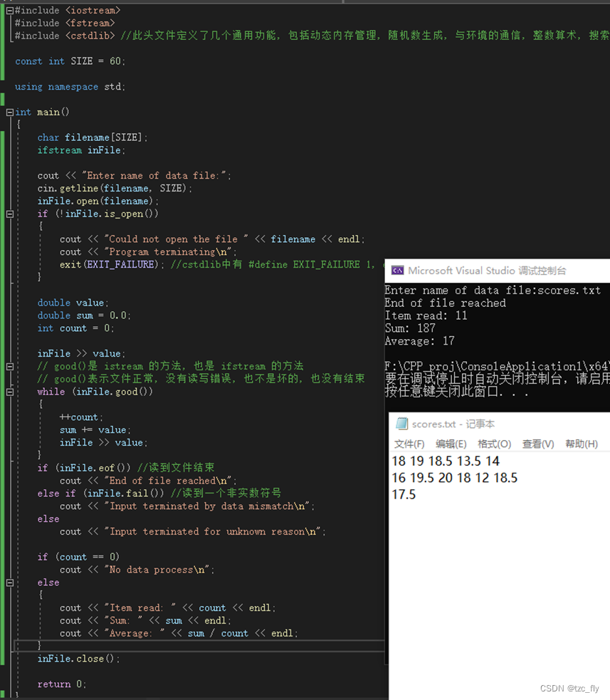Click 'Input terminated by data mismatch' line
The width and height of the screenshot is (610, 700).
pyautogui.click(x=187, y=506)
